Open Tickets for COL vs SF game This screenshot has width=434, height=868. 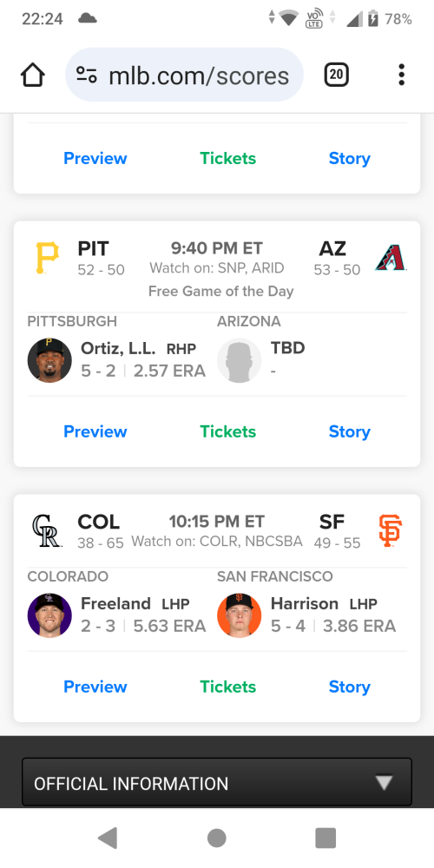pyautogui.click(x=228, y=687)
